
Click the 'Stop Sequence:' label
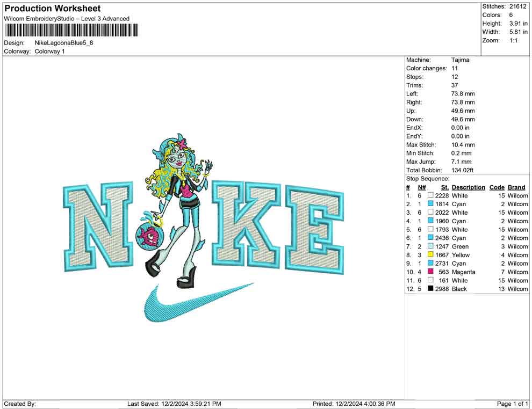[x=428, y=179]
